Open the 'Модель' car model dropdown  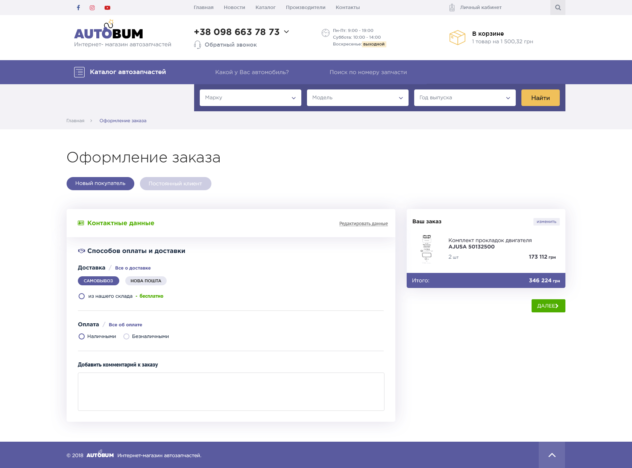(358, 98)
